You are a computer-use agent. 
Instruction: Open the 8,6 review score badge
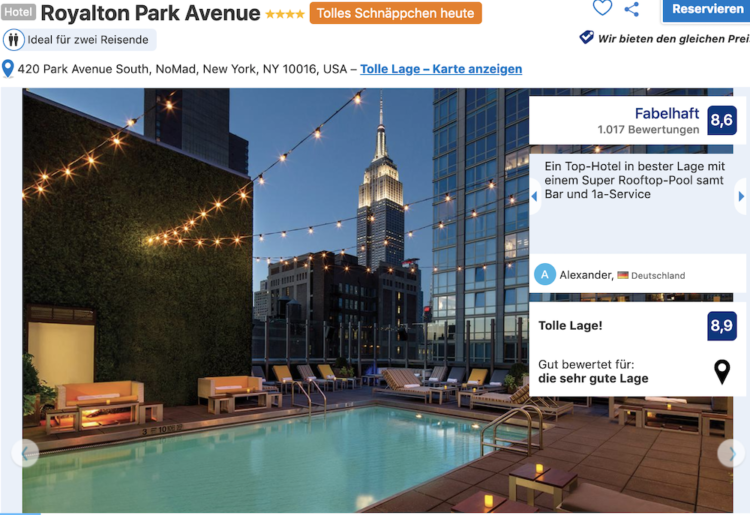(x=722, y=120)
